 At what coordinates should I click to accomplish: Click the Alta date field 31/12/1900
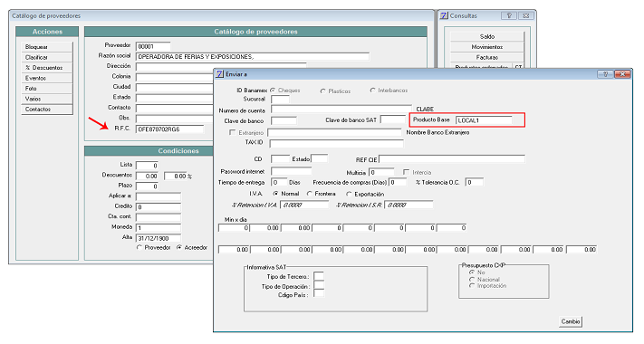click(x=159, y=238)
